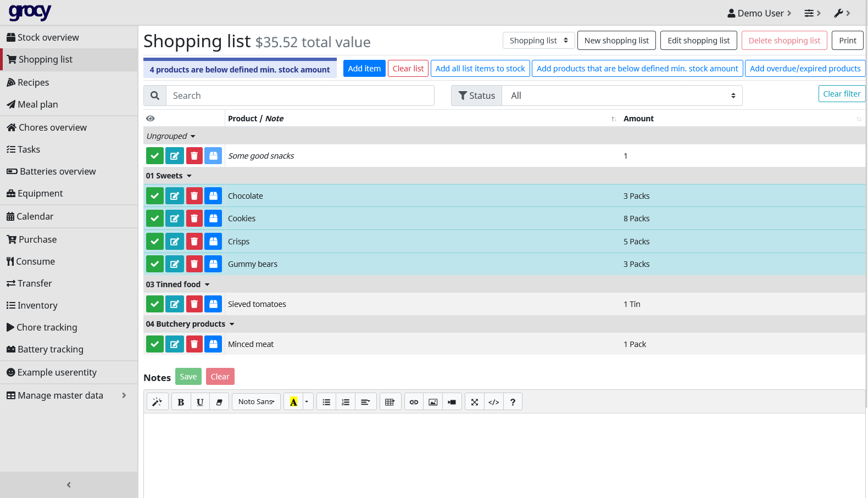Click the Clear filter button
This screenshot has width=868, height=498.
click(x=841, y=94)
